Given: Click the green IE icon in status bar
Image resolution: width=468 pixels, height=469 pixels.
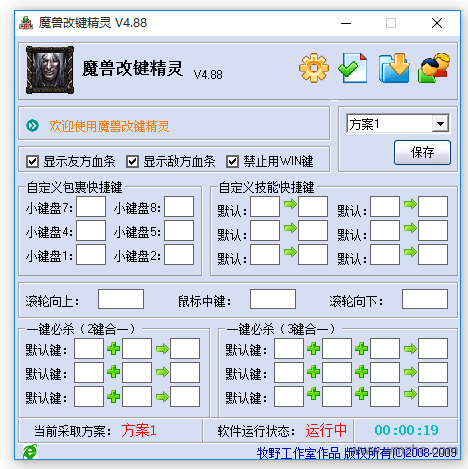Looking at the screenshot, I should [x=30, y=452].
